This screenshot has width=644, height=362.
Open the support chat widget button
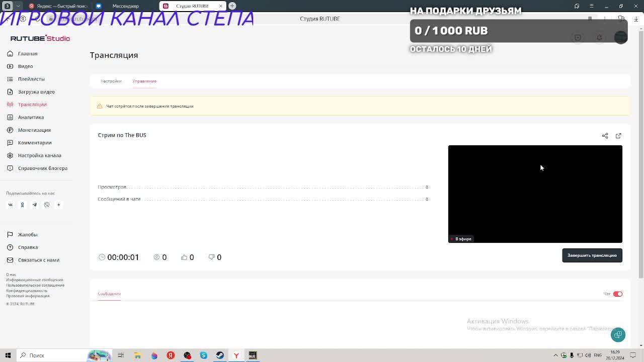618,335
